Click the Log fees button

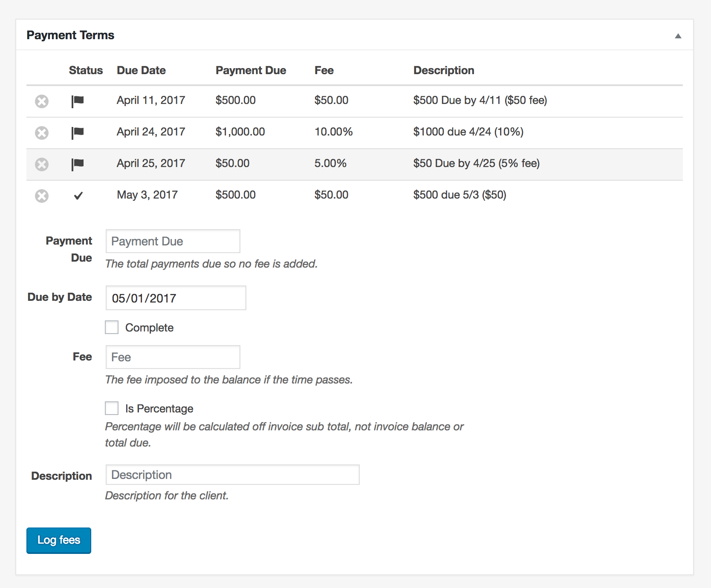(x=58, y=540)
